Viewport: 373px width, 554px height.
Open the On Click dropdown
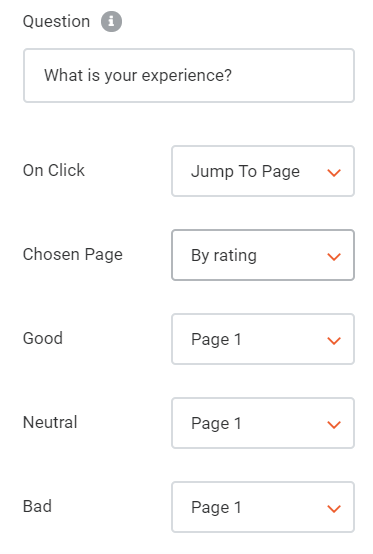[x=263, y=171]
